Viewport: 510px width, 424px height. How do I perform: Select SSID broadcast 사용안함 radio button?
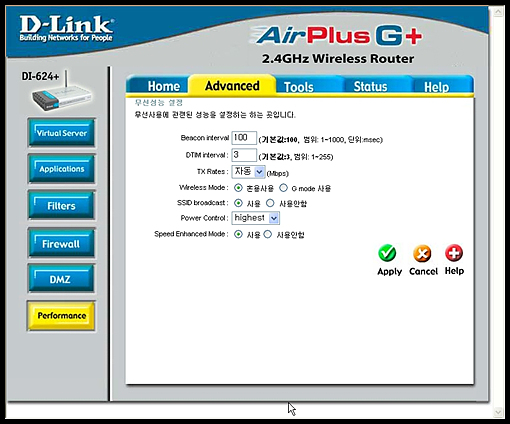click(270, 203)
